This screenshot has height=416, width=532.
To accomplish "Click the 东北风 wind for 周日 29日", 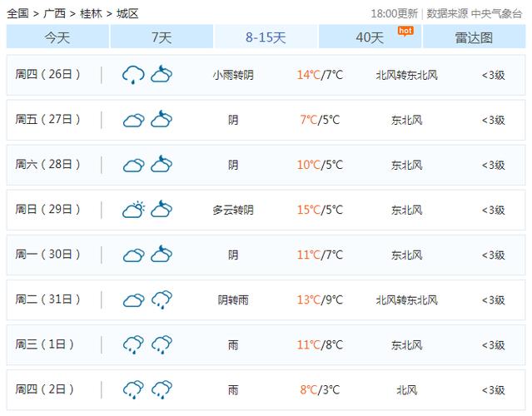I will 407,210.
